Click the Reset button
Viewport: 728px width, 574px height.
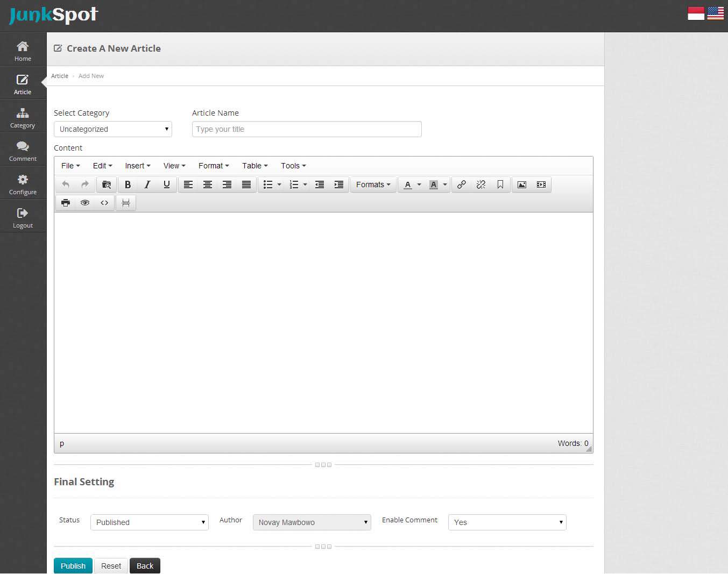[111, 566]
